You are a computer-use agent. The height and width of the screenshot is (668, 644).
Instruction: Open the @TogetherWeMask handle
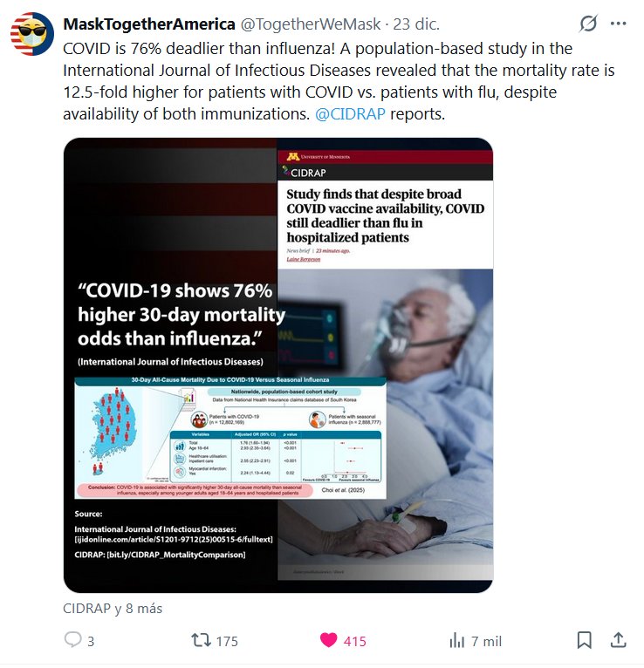[311, 24]
